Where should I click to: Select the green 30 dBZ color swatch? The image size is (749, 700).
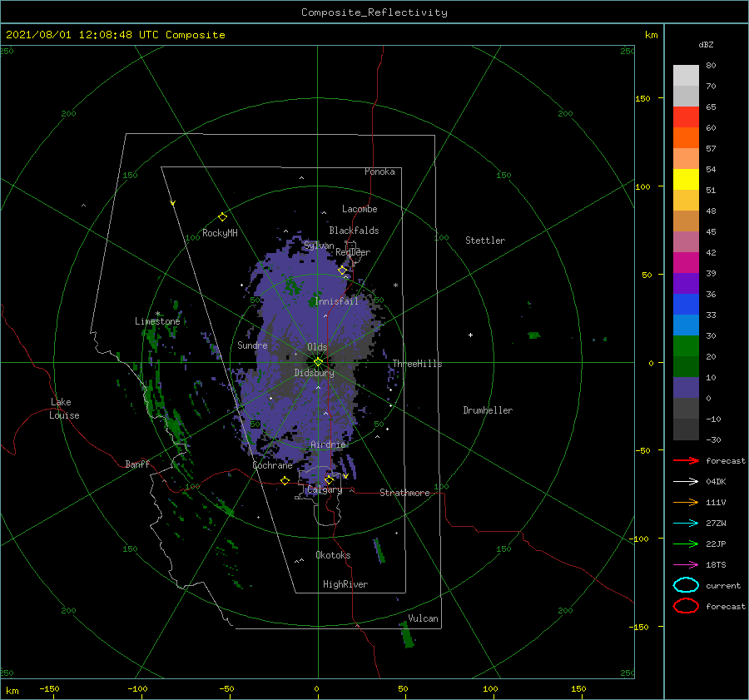coord(686,346)
